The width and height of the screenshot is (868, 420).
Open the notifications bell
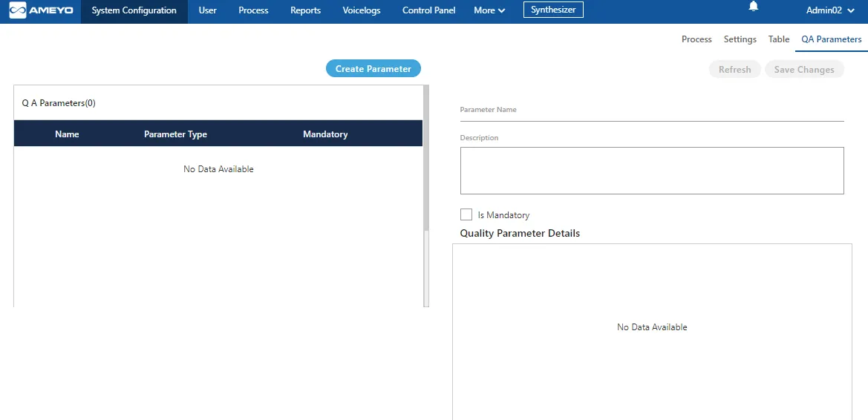(x=754, y=7)
